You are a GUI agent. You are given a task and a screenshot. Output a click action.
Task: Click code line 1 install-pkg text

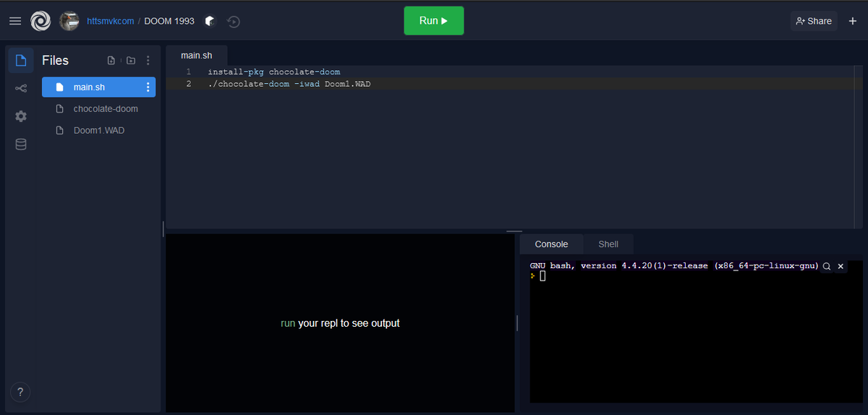pos(273,72)
